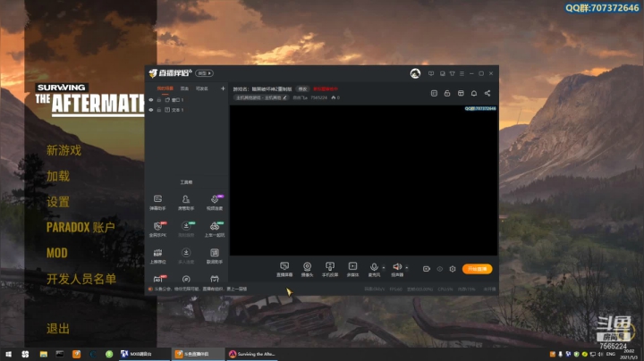Open the calendar tool in bottom row

click(215, 279)
